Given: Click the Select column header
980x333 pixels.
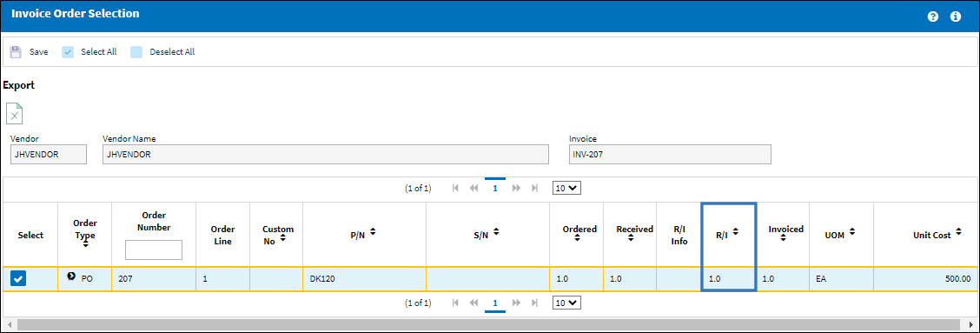Looking at the screenshot, I should pos(30,235).
